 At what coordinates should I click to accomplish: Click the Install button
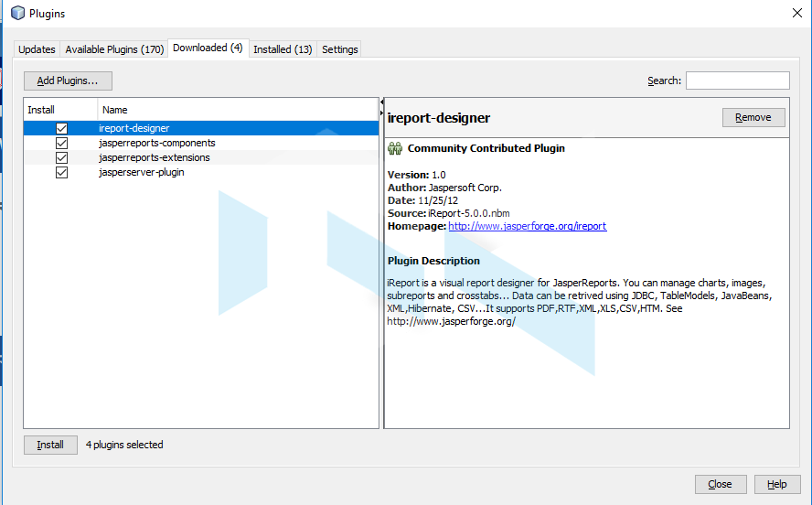pyautogui.click(x=50, y=445)
